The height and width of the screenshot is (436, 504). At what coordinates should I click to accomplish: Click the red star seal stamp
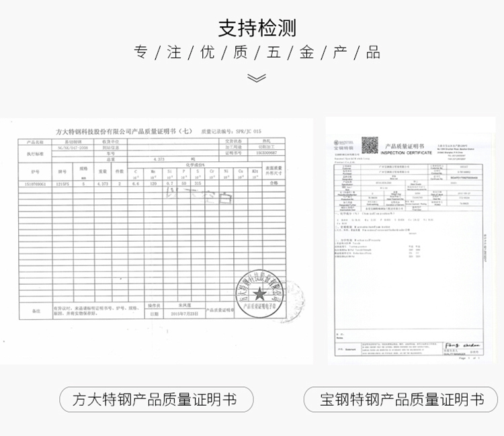259,294
